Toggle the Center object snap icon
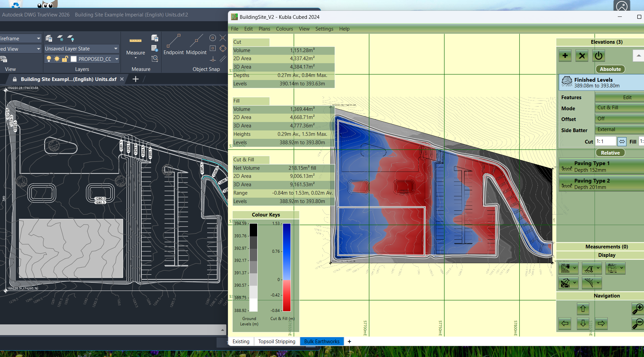 (213, 38)
